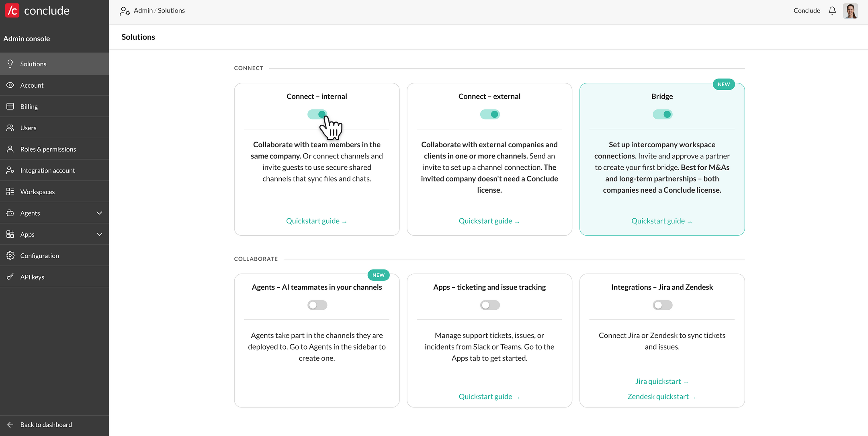Open the Roles & permissions menu item
This screenshot has width=868, height=436.
pos(55,149)
